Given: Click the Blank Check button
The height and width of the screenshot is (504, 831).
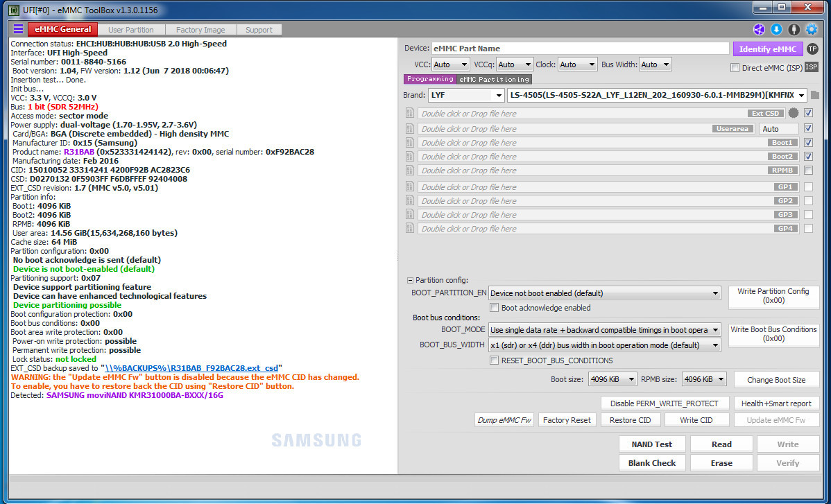Looking at the screenshot, I should [651, 462].
